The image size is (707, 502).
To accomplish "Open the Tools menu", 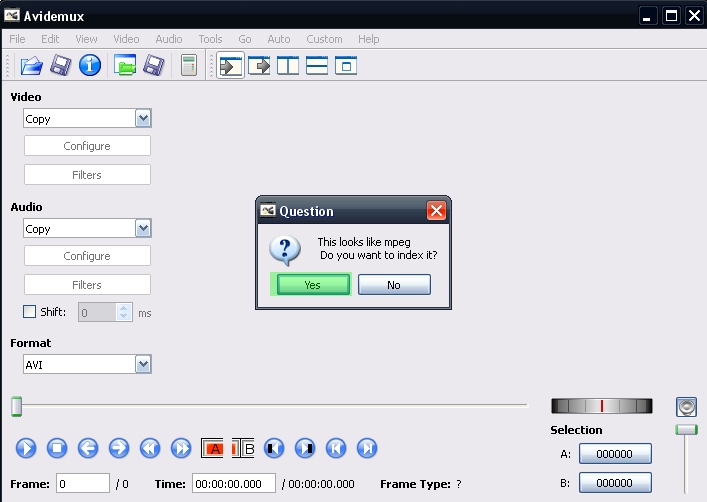I will [x=210, y=39].
